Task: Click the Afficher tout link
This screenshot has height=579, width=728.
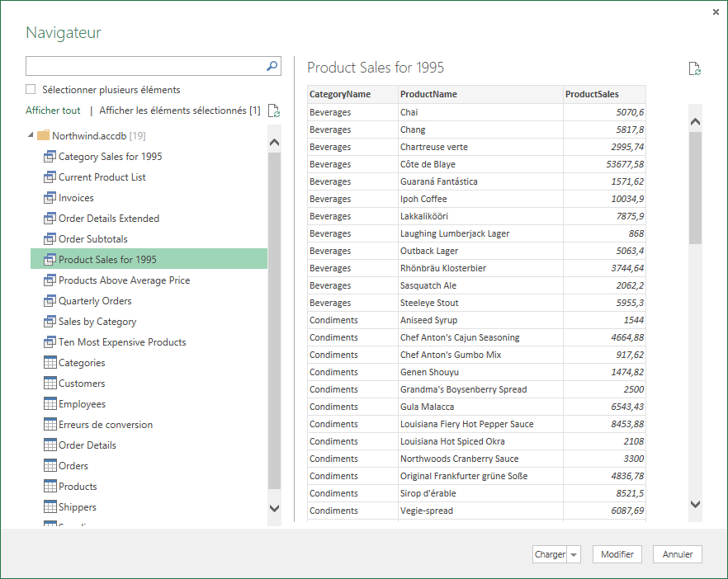Action: tap(53, 111)
